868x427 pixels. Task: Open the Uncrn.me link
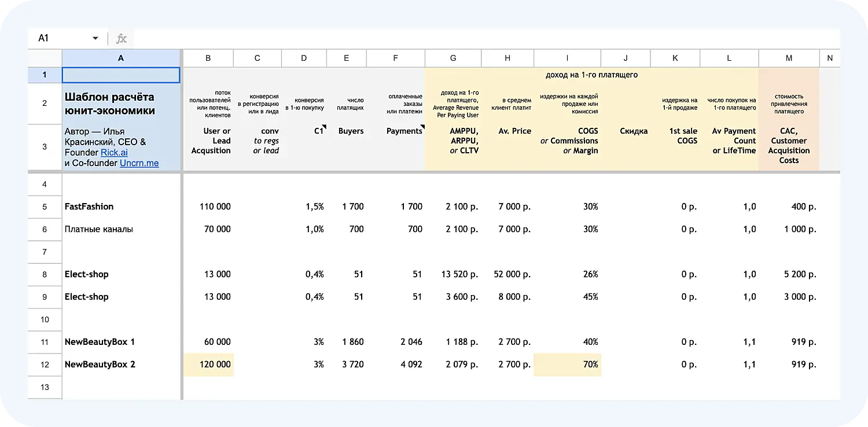pyautogui.click(x=139, y=163)
